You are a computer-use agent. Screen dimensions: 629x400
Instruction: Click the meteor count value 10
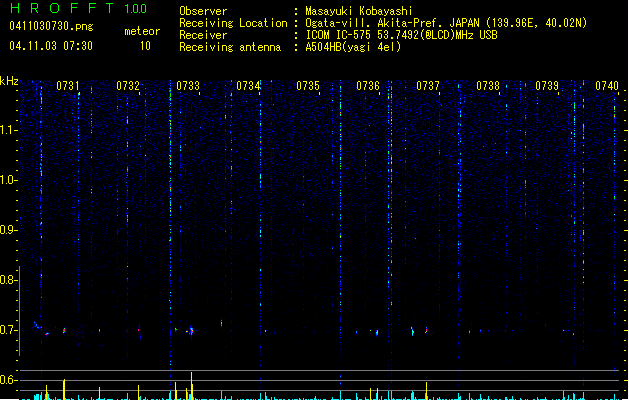tap(145, 46)
